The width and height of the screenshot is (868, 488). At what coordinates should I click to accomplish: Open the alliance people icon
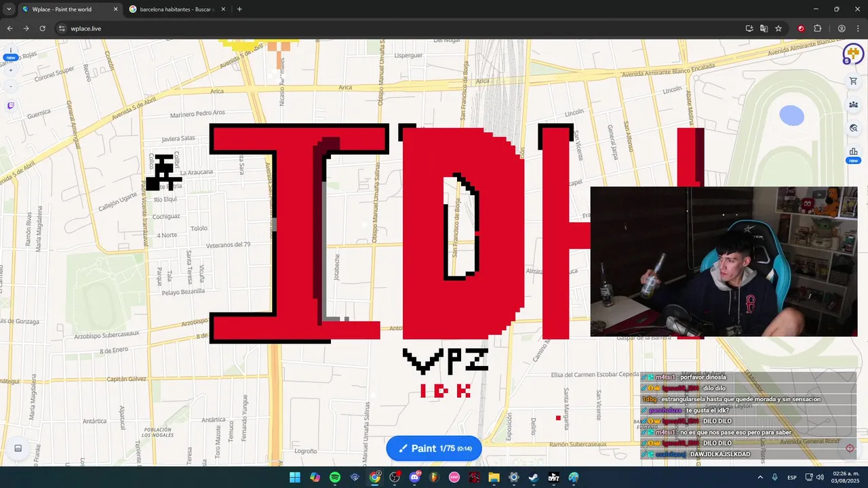[853, 104]
